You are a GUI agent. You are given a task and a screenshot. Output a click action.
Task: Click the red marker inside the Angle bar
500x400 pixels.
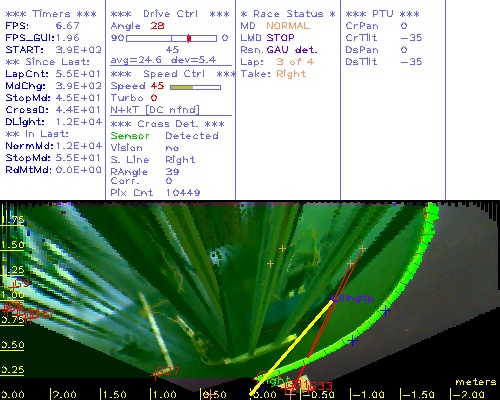189,38
